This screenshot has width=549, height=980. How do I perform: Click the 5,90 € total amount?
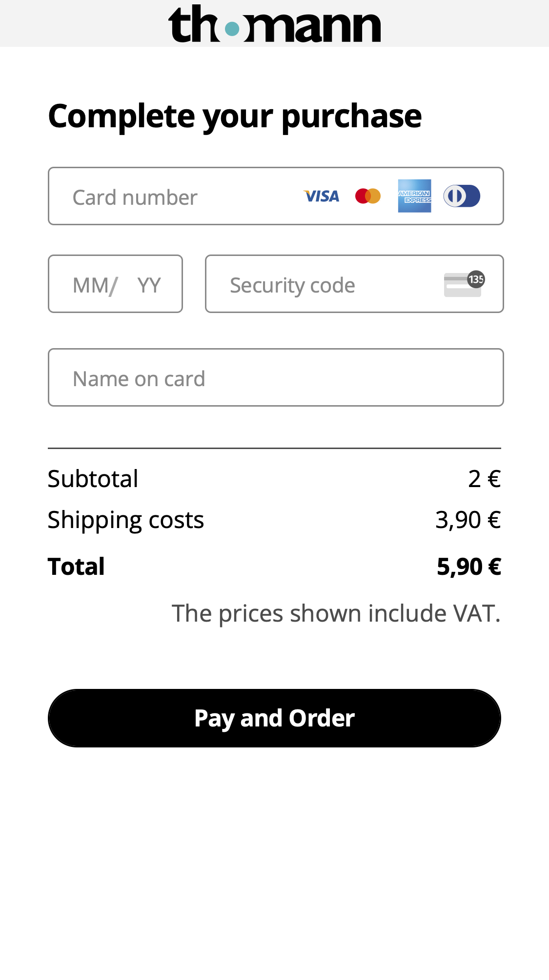click(468, 567)
